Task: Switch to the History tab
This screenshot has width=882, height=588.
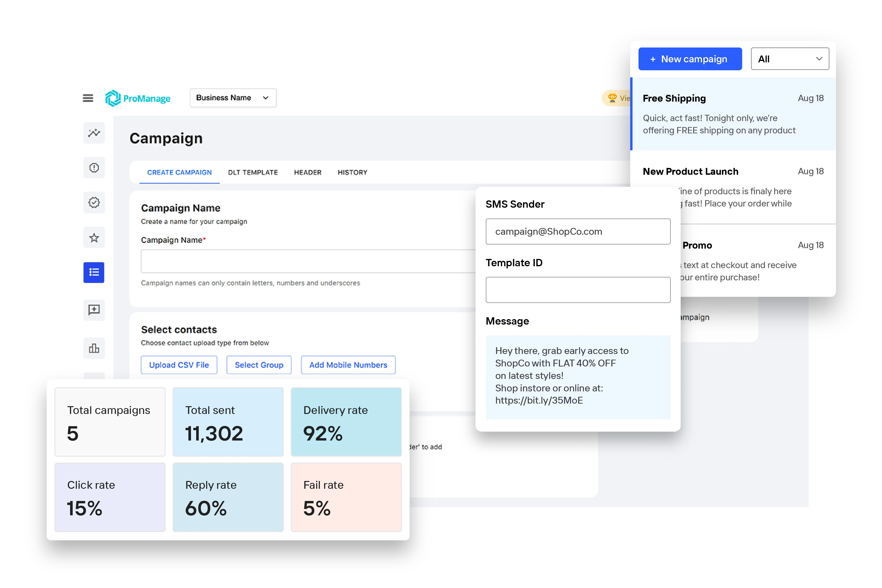Action: (x=352, y=172)
